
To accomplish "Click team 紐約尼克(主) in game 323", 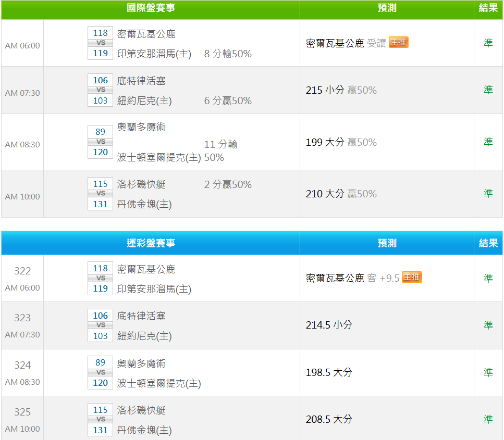I will (x=144, y=336).
